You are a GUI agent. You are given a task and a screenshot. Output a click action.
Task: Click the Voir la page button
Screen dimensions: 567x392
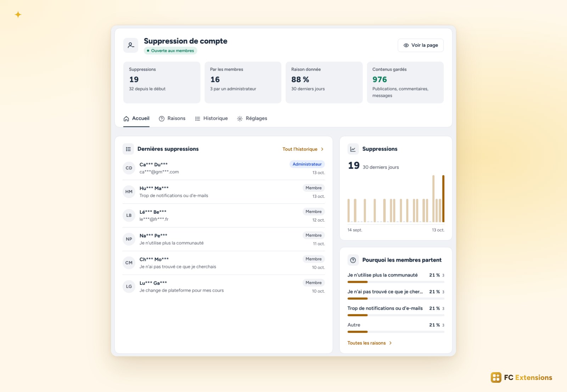[x=421, y=45]
